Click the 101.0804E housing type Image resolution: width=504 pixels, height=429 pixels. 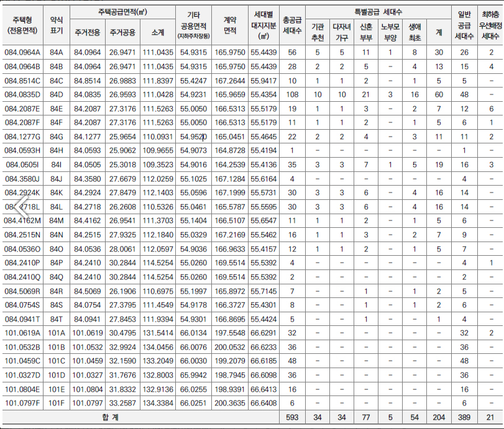point(22,389)
